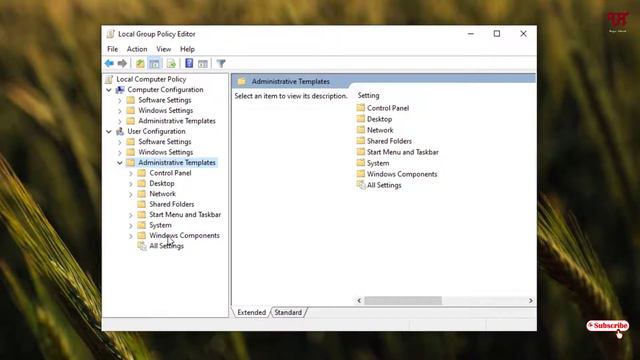This screenshot has width=640, height=360.
Task: Expand Software Settings under Computer Configuration
Action: click(x=120, y=100)
